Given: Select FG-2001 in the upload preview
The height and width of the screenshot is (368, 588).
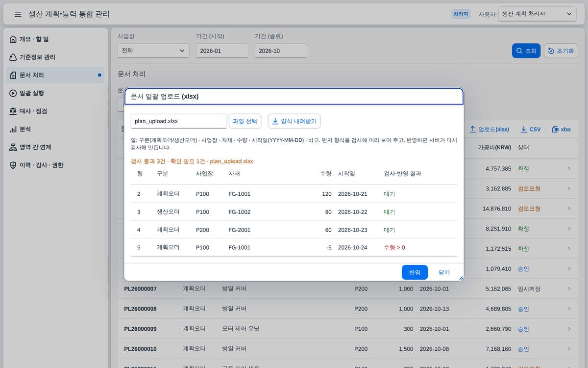Looking at the screenshot, I should (x=240, y=230).
